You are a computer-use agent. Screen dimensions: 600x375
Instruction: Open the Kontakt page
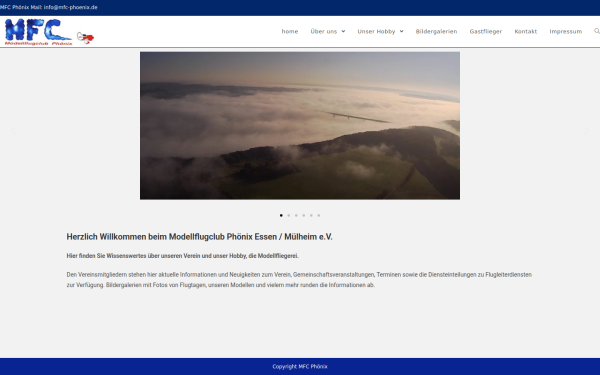coord(525,31)
